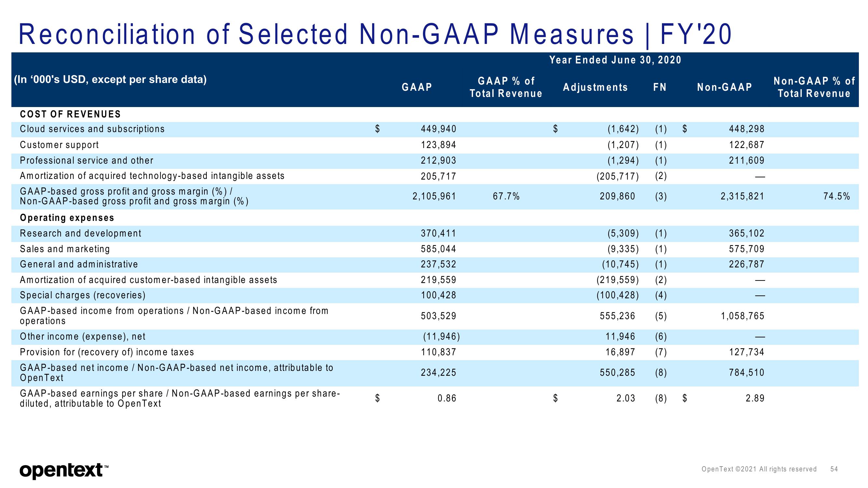Click footnote reference (4) on special charges row
This screenshot has width=868, height=488.
[661, 295]
